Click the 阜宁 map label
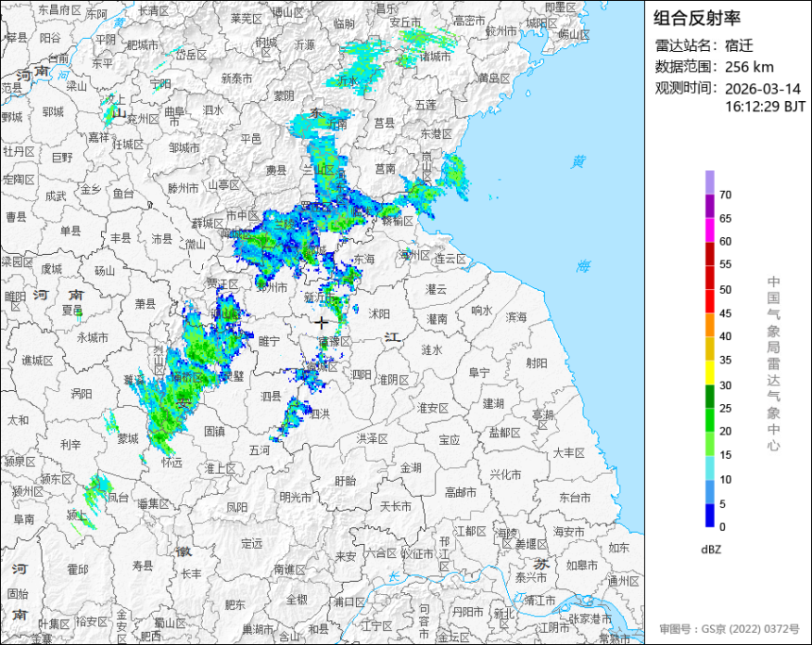 pos(479,372)
